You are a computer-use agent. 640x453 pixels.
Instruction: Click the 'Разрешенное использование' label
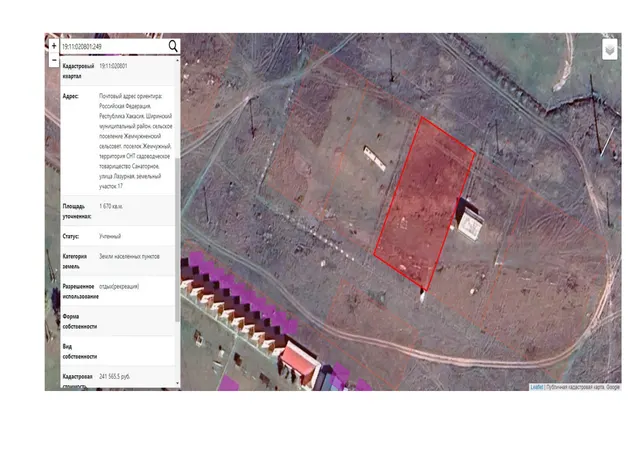[80, 291]
